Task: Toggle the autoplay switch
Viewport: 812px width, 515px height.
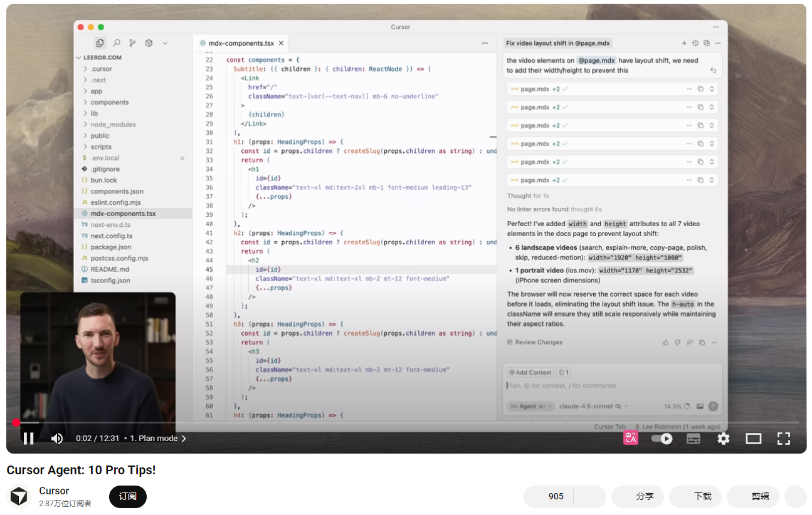Action: point(662,439)
